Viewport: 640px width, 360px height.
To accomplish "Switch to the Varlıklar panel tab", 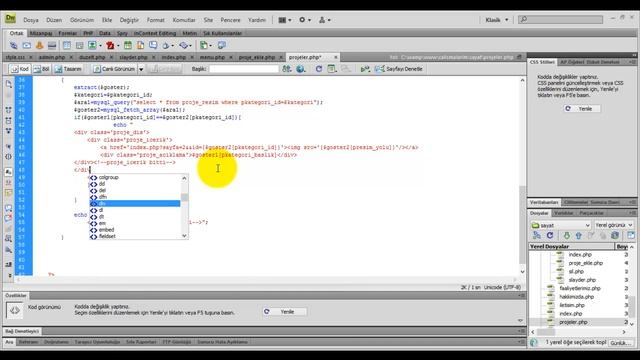I will pos(563,213).
